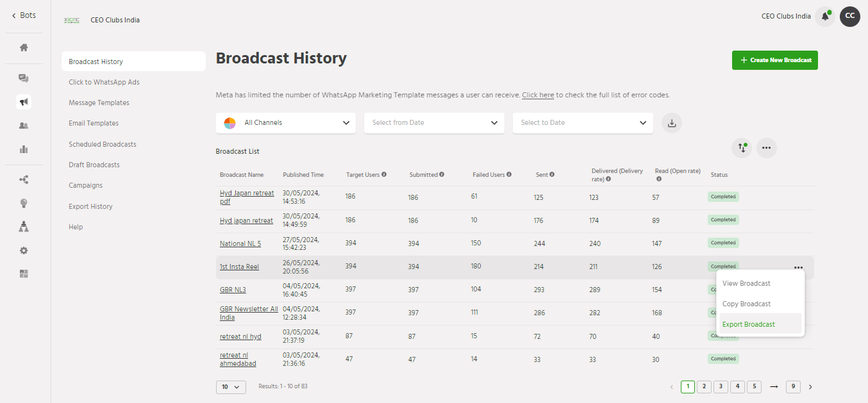
Task: Select the megaphone broadcast sidebar icon
Action: [x=24, y=102]
